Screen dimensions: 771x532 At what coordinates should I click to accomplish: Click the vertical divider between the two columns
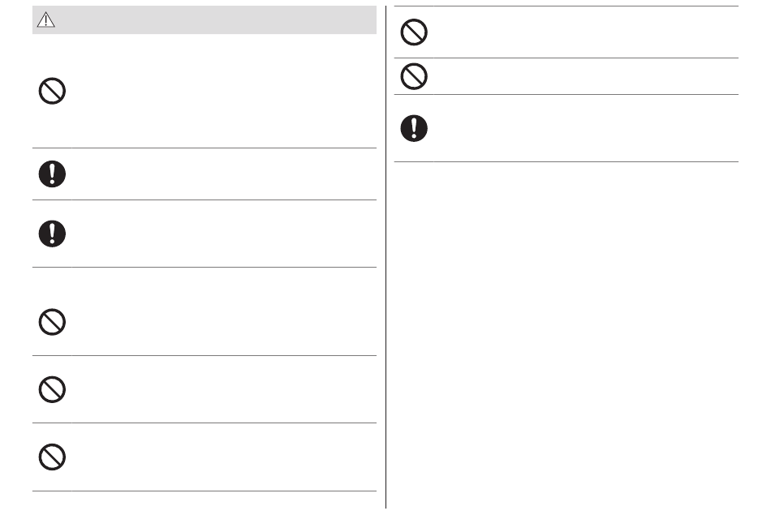tap(386, 257)
